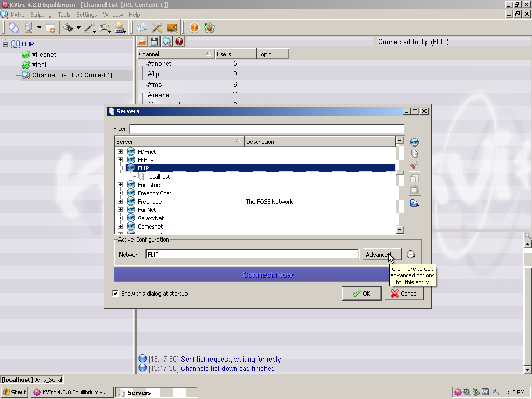Viewport: 532px width, 399px height.
Task: Add new network globe icon in Servers
Action: 414,142
